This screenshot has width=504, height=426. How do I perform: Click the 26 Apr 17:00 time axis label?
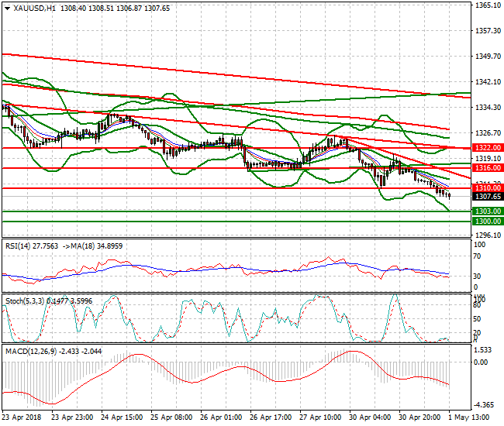tap(271, 417)
